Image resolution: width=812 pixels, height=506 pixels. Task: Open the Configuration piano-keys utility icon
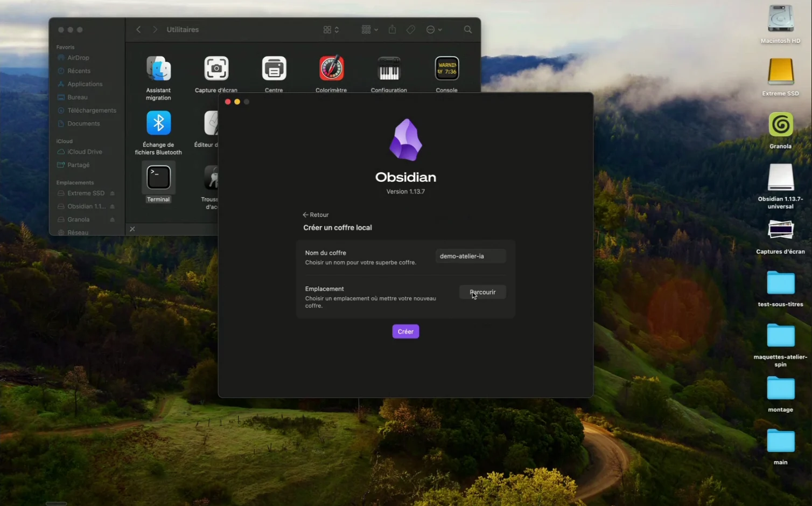(x=389, y=68)
